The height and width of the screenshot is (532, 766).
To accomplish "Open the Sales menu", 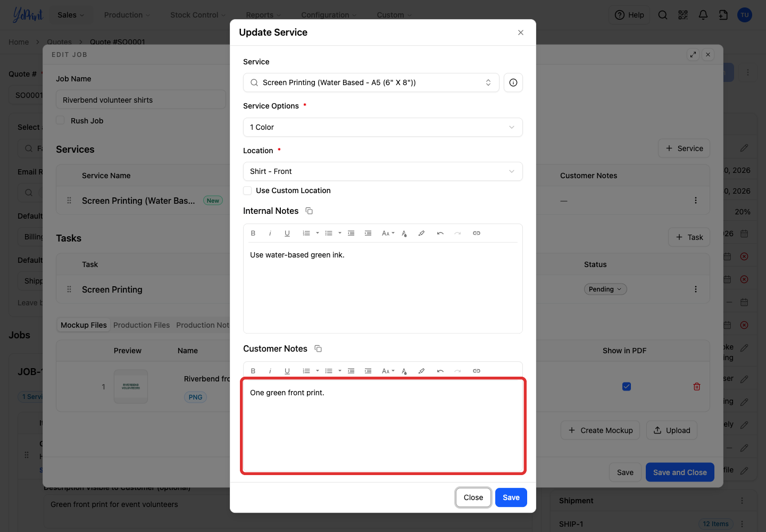I will coord(71,15).
